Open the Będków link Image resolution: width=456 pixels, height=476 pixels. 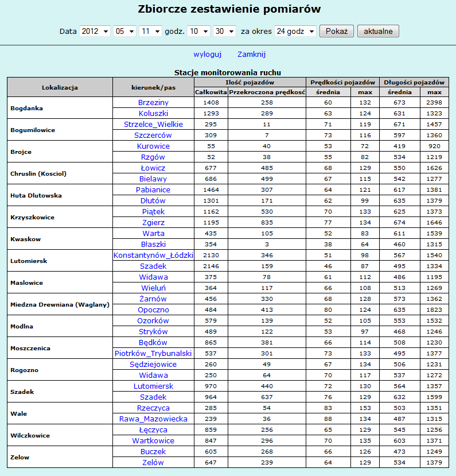pos(153,343)
